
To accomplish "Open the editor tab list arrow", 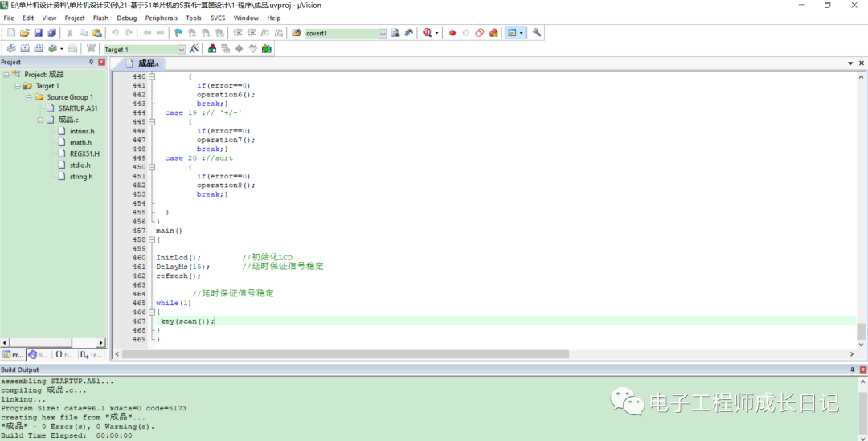I will (x=850, y=63).
